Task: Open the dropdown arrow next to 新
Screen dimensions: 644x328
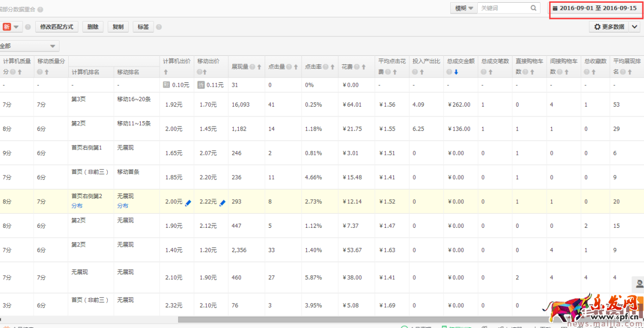Action: [16, 26]
